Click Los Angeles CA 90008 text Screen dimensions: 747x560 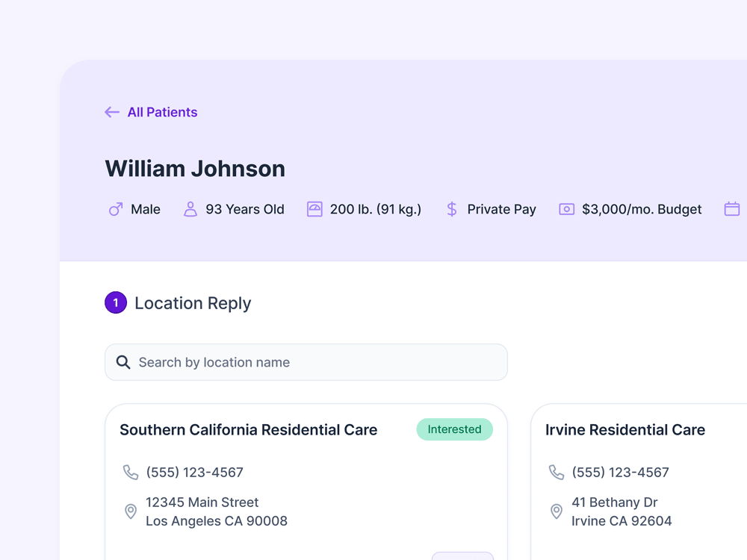click(217, 521)
